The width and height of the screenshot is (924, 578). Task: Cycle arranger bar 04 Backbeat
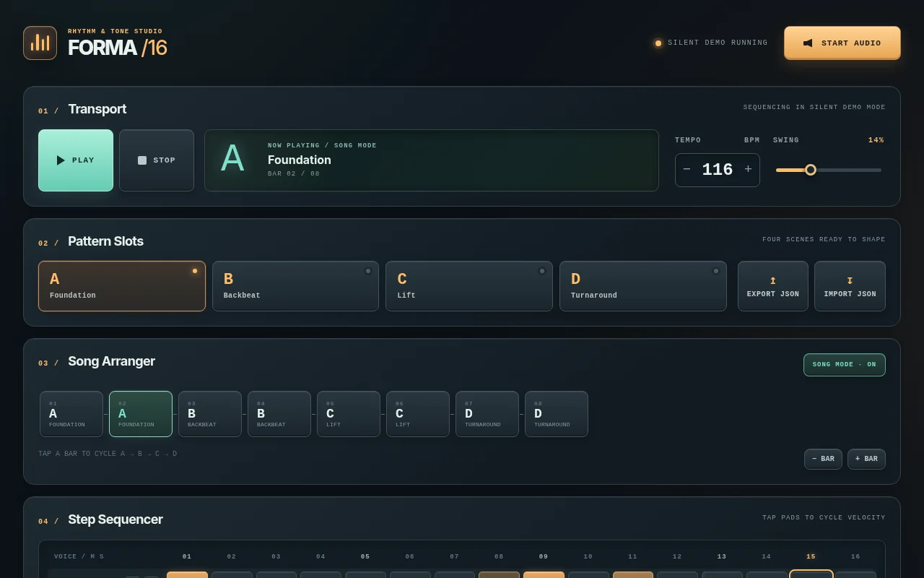[x=279, y=414]
